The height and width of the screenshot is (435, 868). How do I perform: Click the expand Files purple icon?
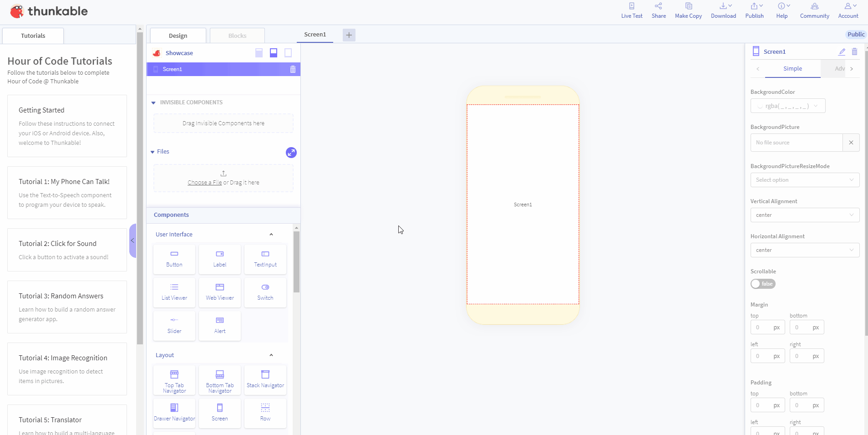click(291, 153)
